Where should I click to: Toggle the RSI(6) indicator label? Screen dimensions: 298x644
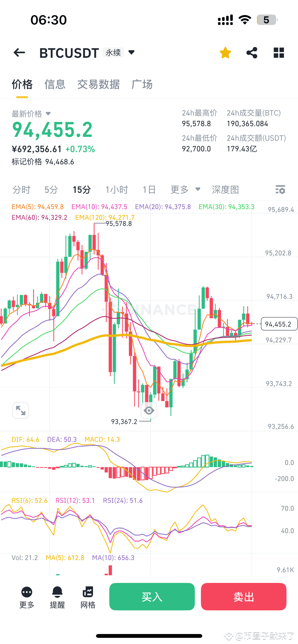[x=30, y=500]
